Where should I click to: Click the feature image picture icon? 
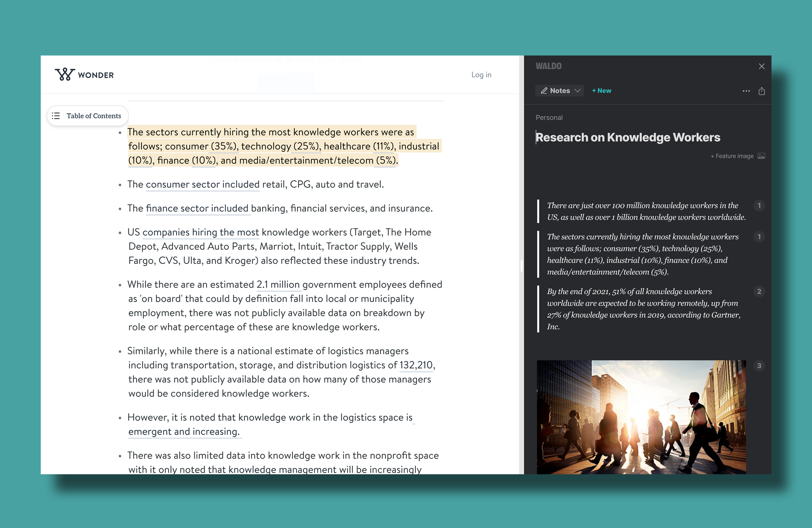tap(761, 156)
